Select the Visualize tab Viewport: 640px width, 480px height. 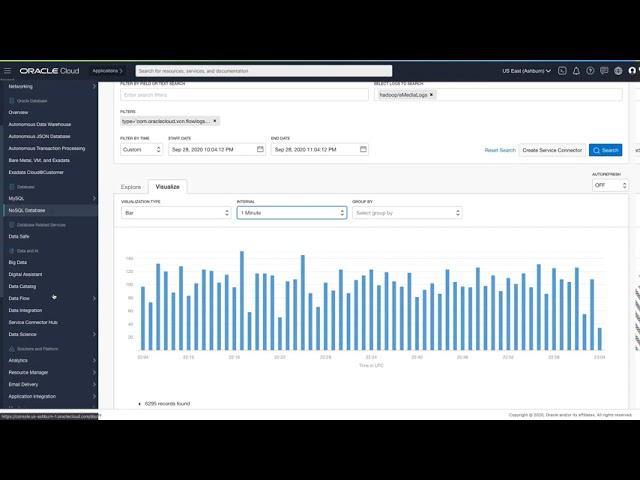point(167,187)
